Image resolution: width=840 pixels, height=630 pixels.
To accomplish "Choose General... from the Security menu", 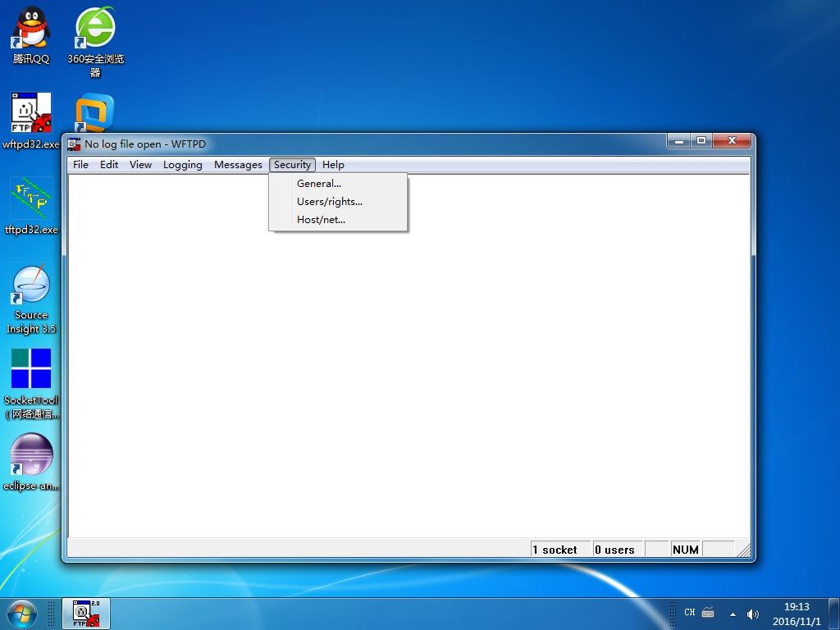I will [338, 183].
